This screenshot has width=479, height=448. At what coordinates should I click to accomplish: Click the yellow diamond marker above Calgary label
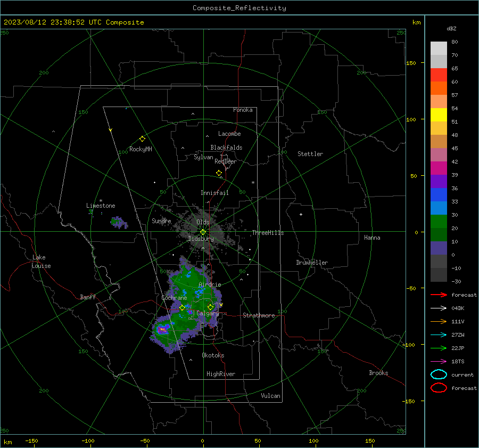[x=210, y=307]
